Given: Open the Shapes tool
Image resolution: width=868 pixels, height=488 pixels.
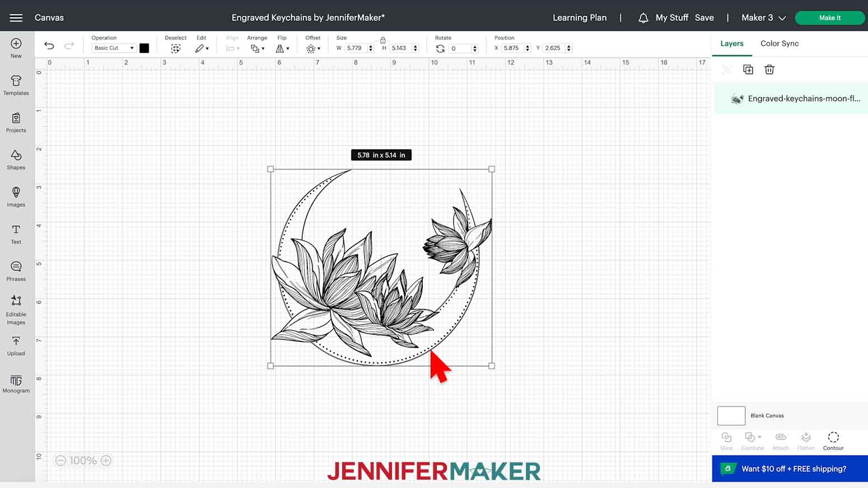Looking at the screenshot, I should [x=16, y=159].
